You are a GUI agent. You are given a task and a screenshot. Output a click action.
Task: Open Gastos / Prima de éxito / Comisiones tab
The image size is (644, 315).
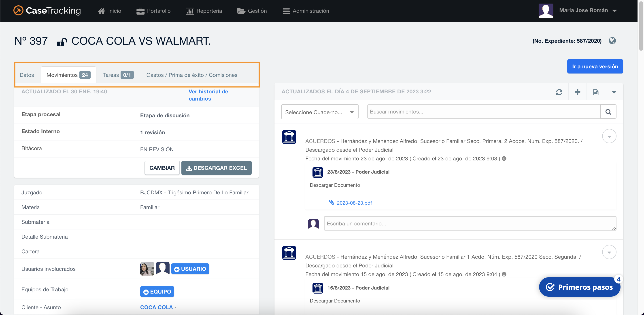click(192, 75)
